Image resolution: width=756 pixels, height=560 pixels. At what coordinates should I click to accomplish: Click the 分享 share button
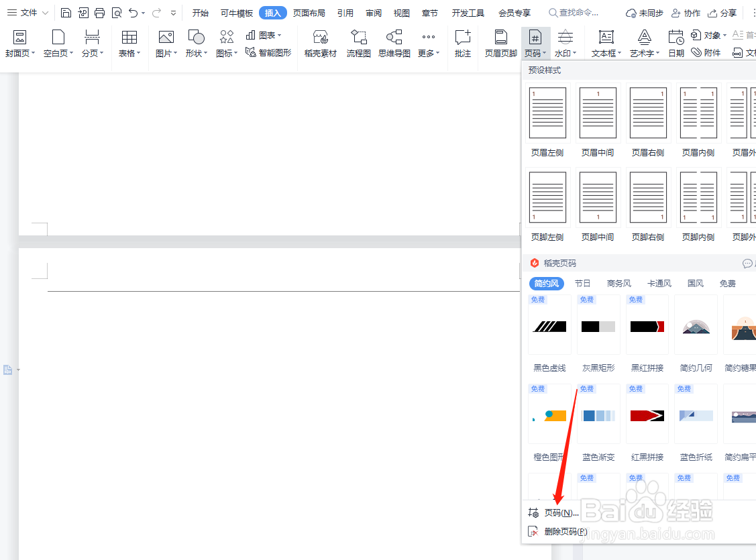[722, 13]
